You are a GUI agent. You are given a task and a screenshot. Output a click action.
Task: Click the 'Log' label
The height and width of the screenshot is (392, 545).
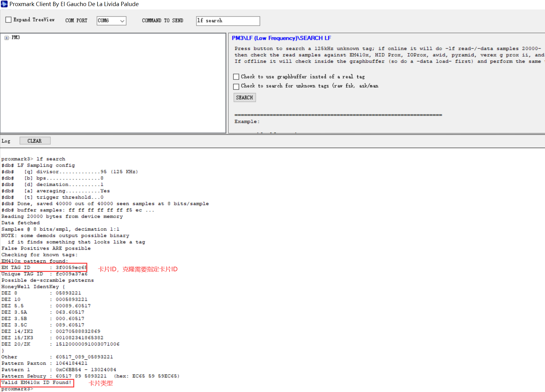coord(6,141)
